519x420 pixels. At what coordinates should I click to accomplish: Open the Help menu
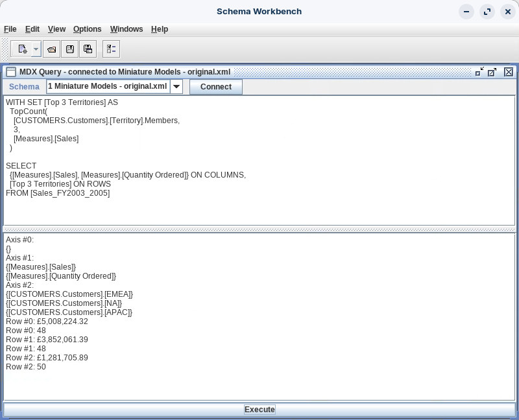[160, 29]
